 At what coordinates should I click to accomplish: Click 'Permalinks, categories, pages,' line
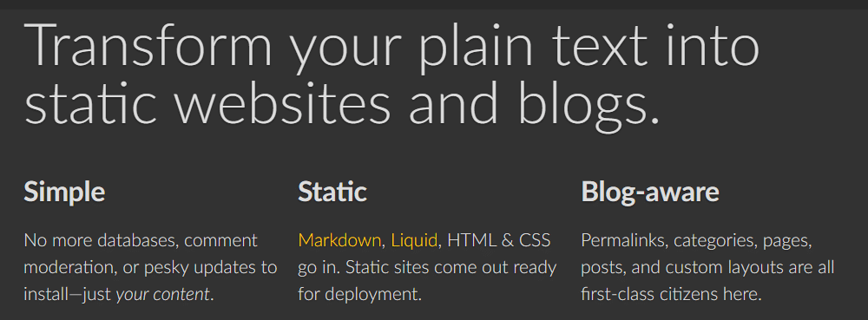pos(696,240)
